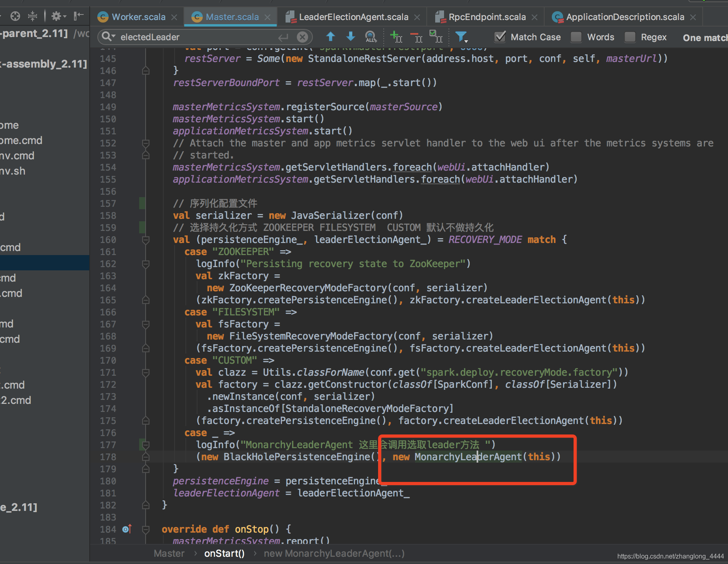Viewport: 728px width, 564px height.
Task: Click the add selection for next occurrence icon
Action: (396, 37)
